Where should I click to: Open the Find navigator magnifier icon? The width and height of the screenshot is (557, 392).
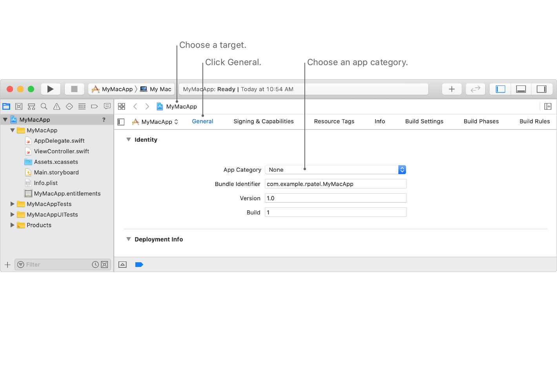tap(44, 107)
